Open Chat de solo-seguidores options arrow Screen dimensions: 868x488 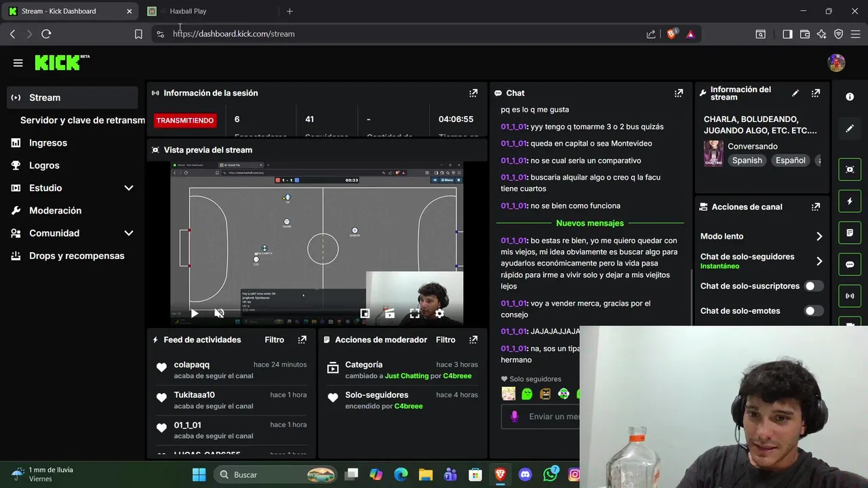(x=819, y=261)
